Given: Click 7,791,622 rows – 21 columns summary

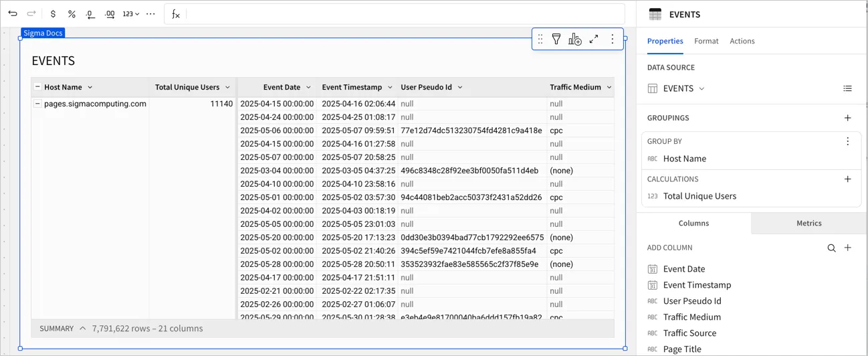Looking at the screenshot, I should tap(147, 329).
